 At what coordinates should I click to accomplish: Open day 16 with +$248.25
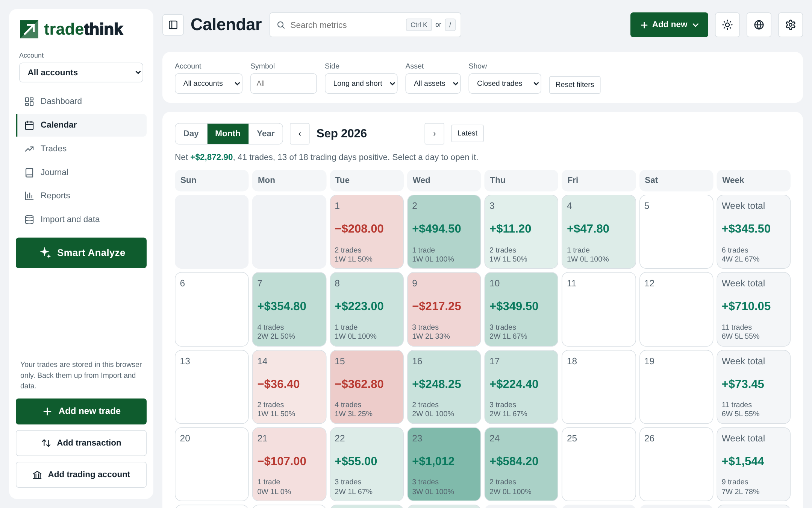[x=444, y=387]
